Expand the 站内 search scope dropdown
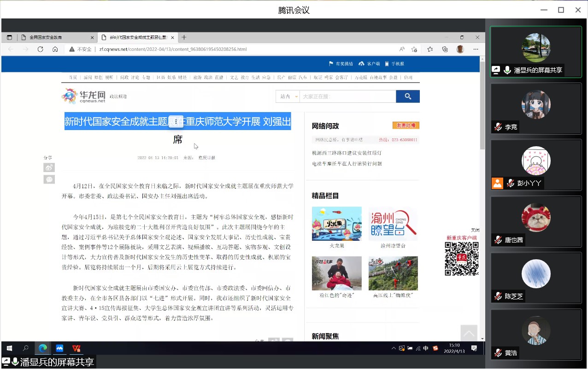The height and width of the screenshot is (369, 588). tap(288, 96)
